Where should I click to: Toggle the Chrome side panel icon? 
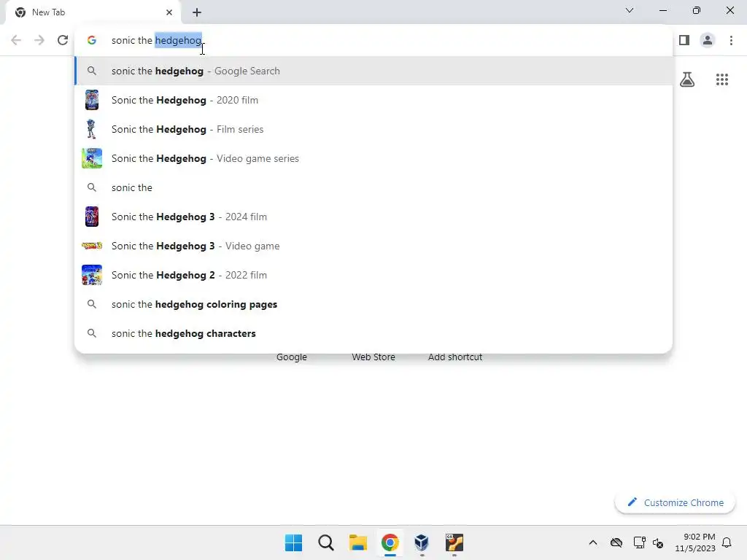(684, 40)
